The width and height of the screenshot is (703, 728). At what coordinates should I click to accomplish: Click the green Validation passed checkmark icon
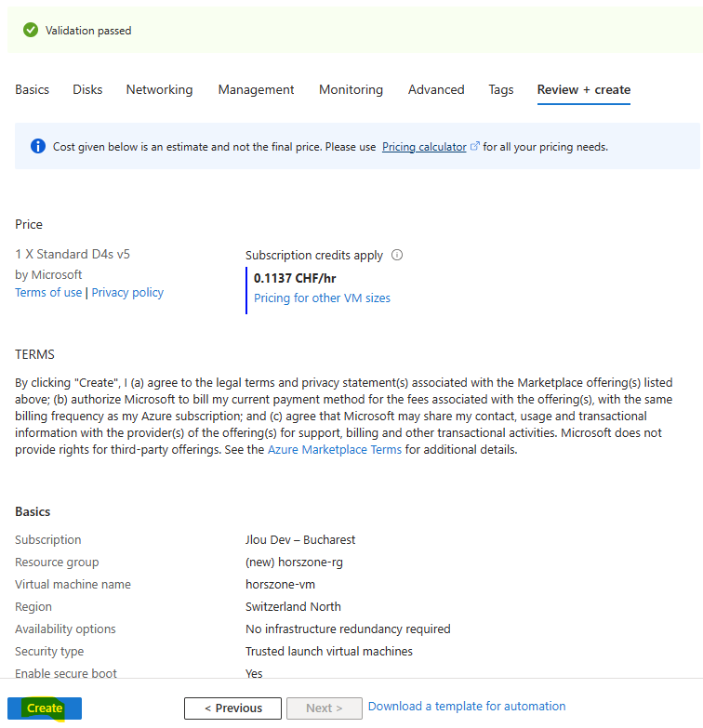pyautogui.click(x=31, y=30)
